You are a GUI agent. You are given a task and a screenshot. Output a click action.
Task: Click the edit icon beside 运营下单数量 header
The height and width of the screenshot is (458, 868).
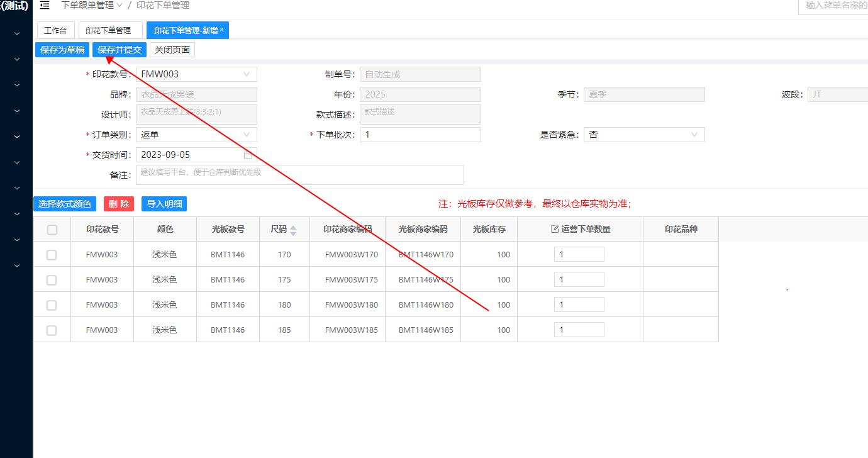pyautogui.click(x=555, y=230)
